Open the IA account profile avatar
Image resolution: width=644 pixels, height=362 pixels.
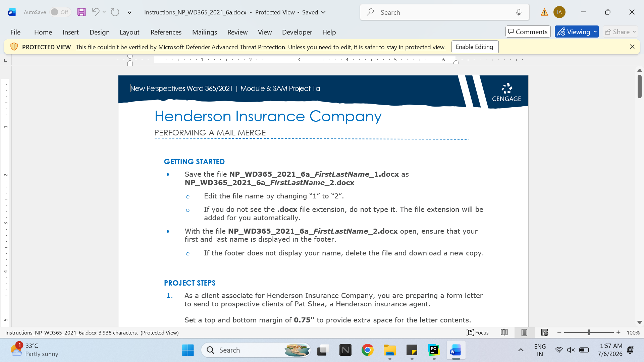coord(559,12)
